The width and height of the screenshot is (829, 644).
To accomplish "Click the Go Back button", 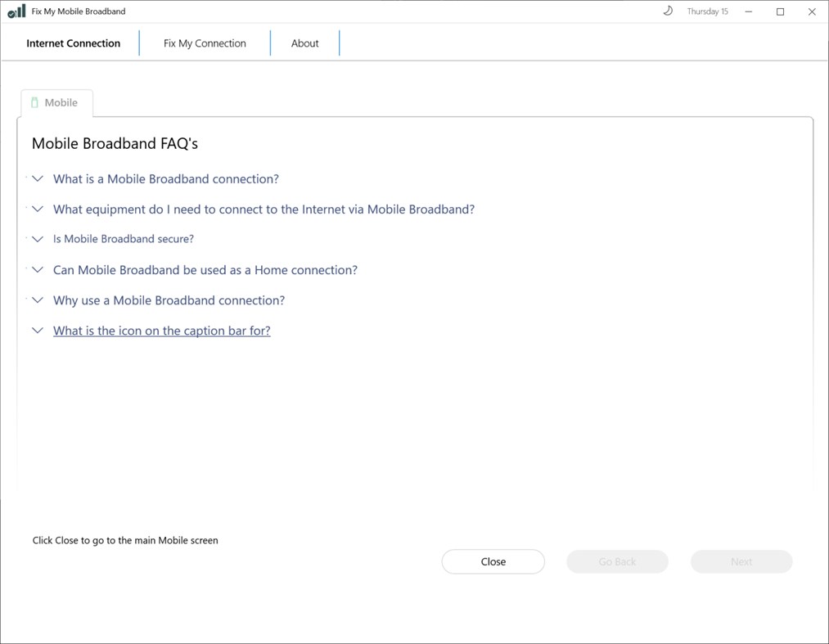I will (x=617, y=561).
